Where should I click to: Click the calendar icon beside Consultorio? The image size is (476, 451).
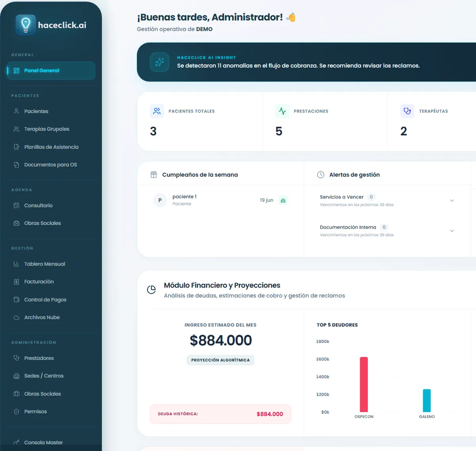16,205
